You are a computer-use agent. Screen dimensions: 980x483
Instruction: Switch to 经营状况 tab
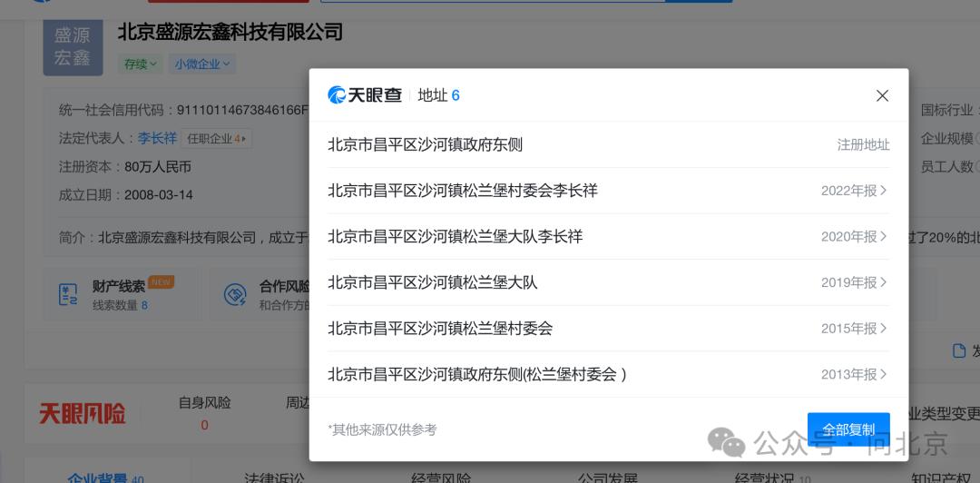click(772, 478)
